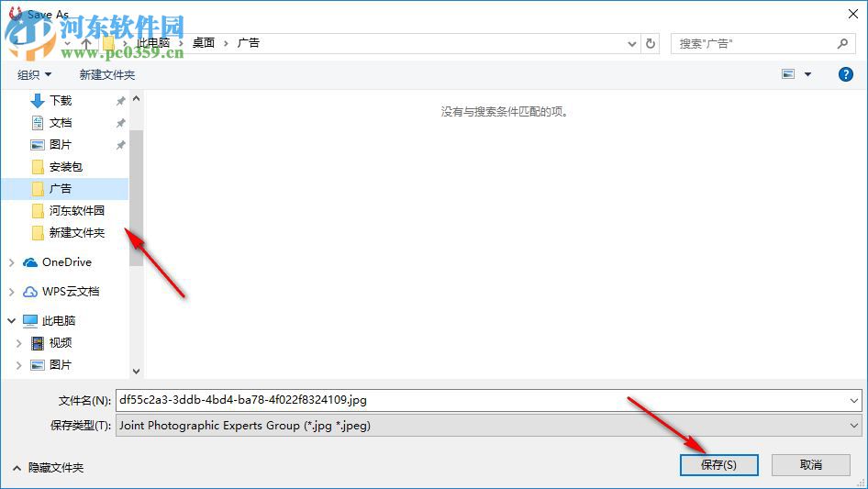Click the WPS cloud icon
This screenshot has width=868, height=489.
pos(30,292)
